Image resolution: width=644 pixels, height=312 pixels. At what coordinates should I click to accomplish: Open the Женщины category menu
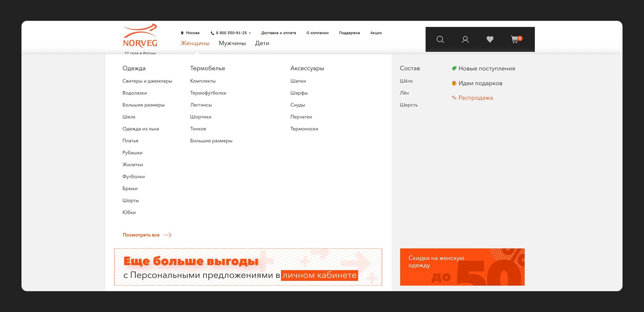[195, 43]
